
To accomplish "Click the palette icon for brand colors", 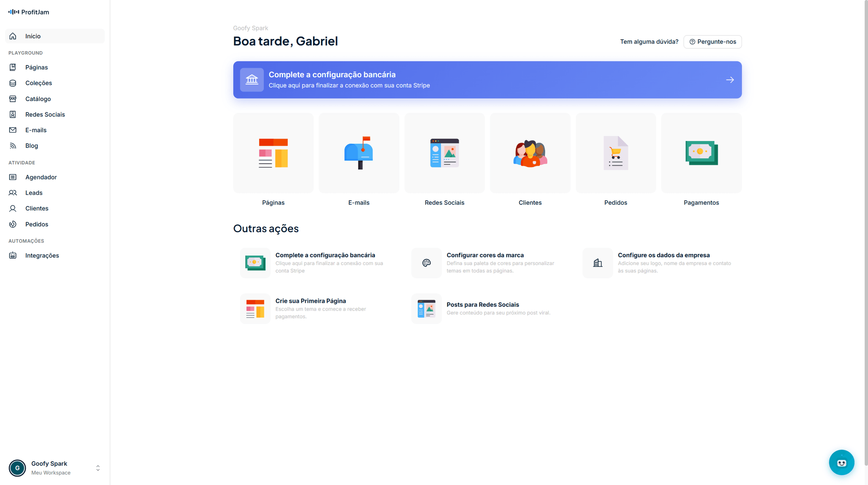I will point(427,263).
